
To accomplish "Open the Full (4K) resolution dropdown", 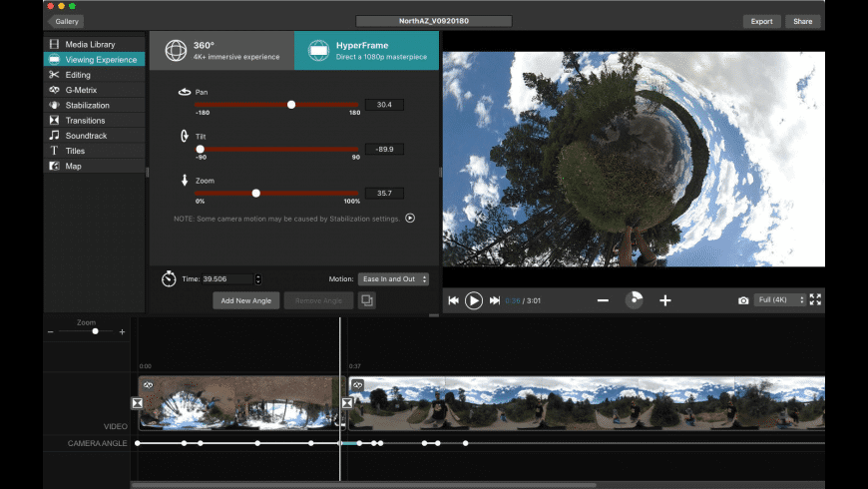I will [780, 300].
